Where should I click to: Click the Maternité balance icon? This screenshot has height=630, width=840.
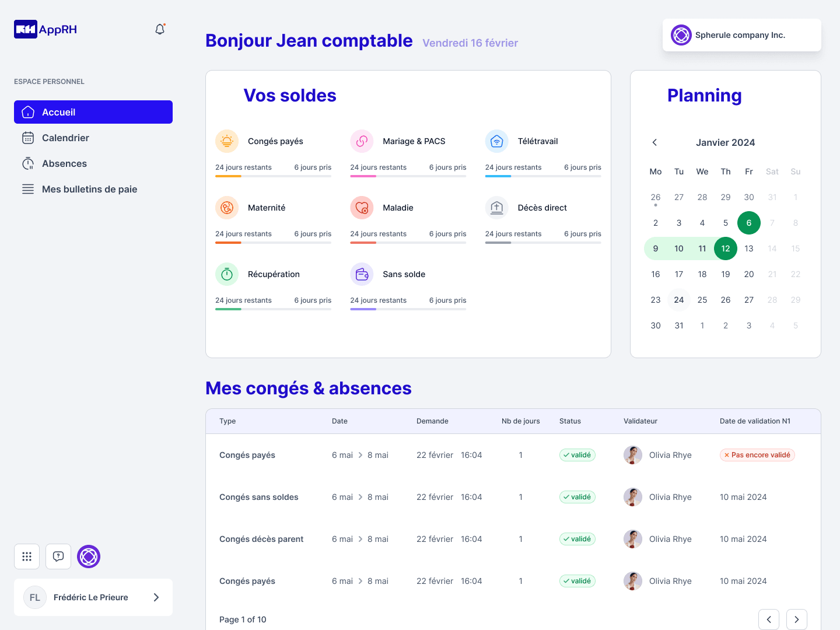tap(227, 207)
